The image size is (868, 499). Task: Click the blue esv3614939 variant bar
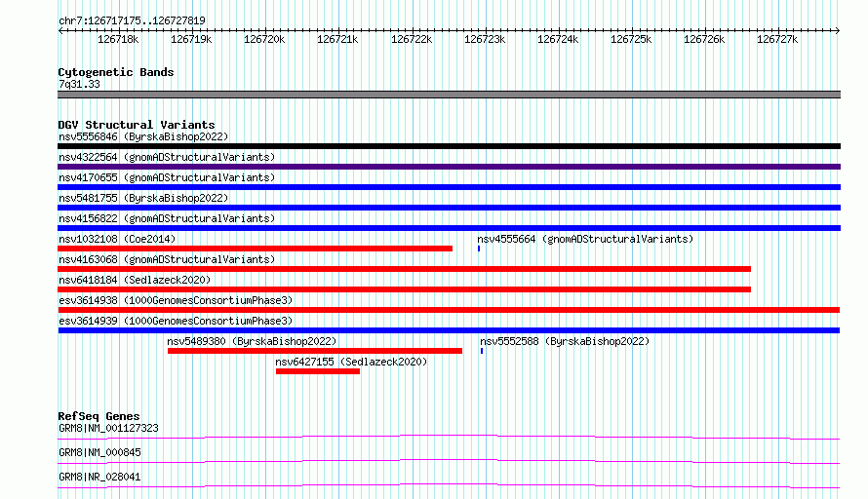pyautogui.click(x=449, y=330)
